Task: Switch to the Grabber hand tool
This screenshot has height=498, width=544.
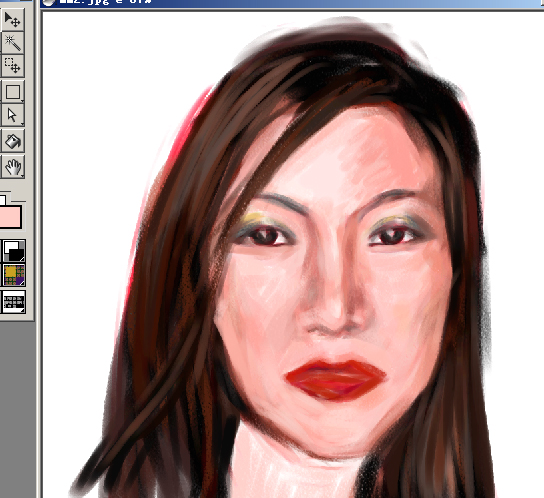Action: pyautogui.click(x=13, y=167)
